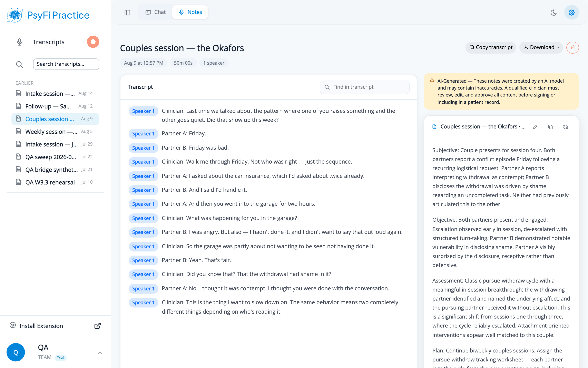Click the Copy transcript button

point(491,47)
